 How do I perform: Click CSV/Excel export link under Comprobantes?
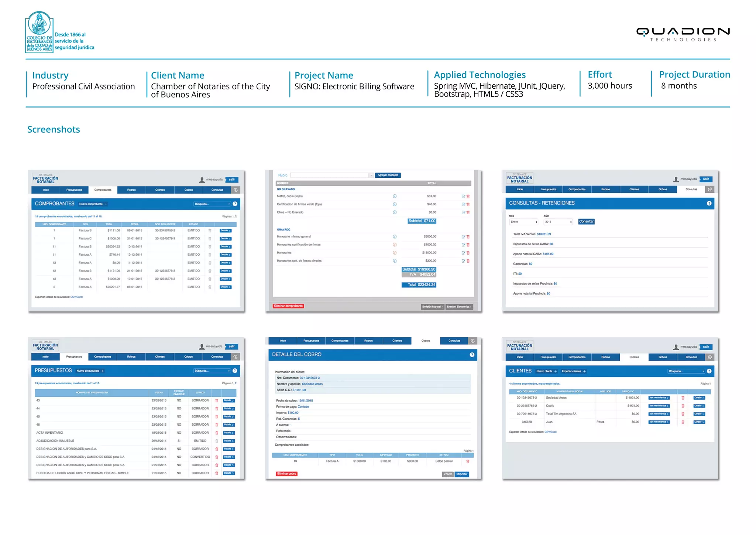[x=77, y=297]
